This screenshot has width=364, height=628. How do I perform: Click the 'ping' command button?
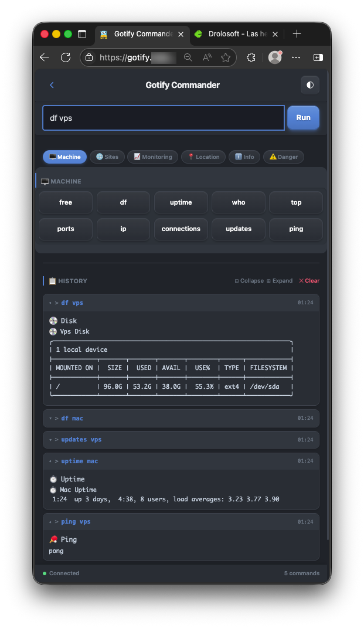click(x=296, y=229)
